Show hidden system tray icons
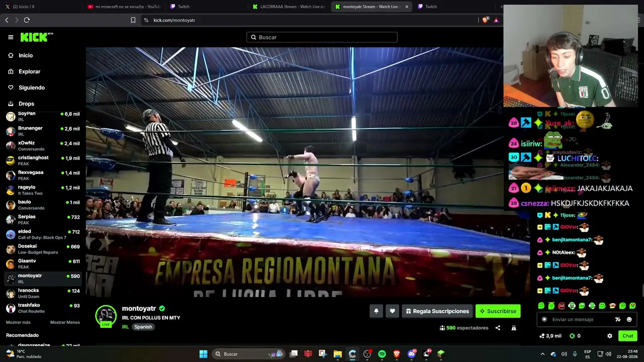The width and height of the screenshot is (644, 362). tap(542, 354)
